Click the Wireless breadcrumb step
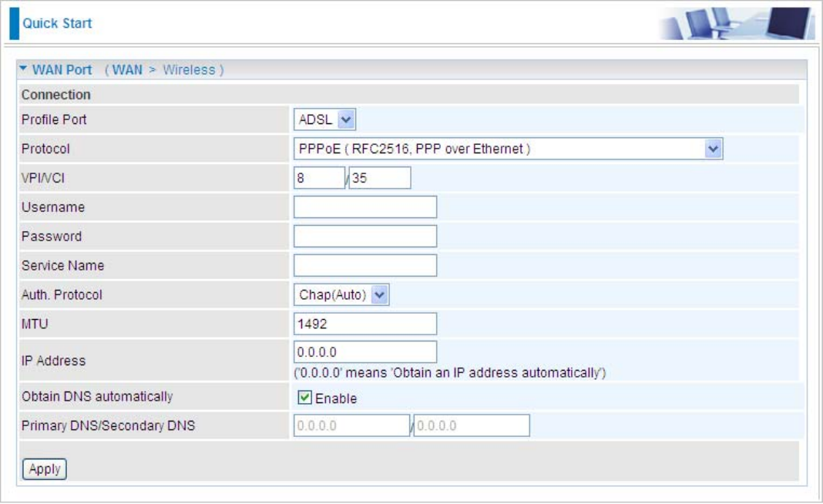Screen dimensions: 823x504 (x=189, y=70)
